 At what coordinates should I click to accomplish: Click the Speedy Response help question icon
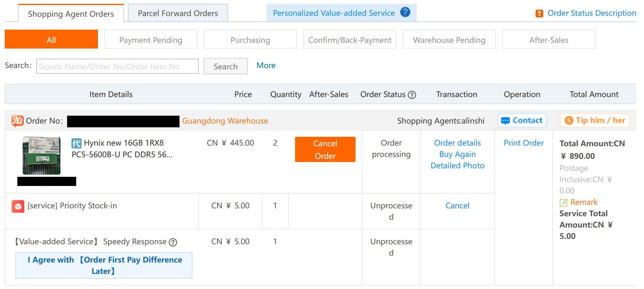tap(173, 242)
